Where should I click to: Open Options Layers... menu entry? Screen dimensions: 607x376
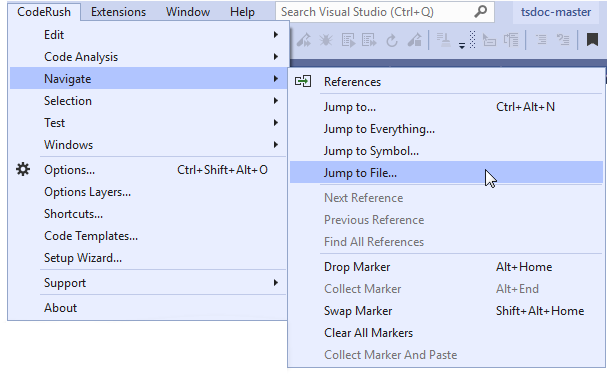coord(149,192)
